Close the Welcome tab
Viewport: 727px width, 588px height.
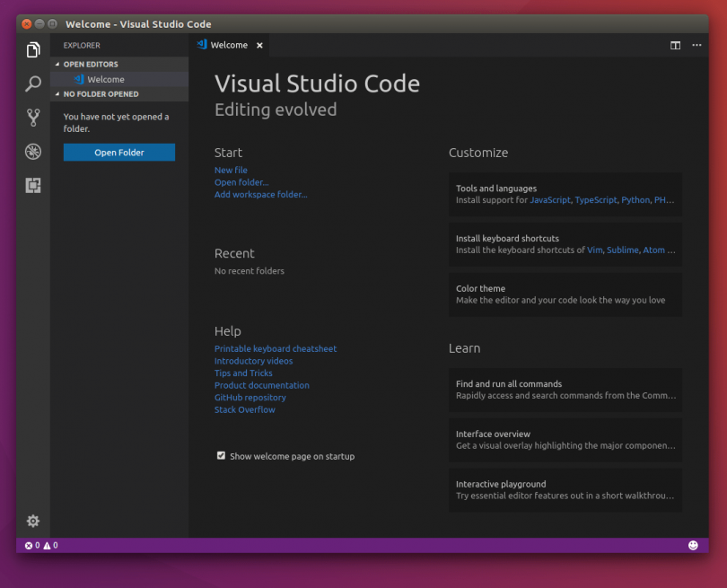(x=259, y=44)
